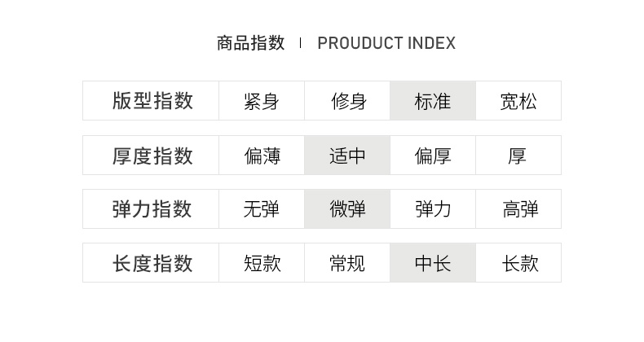Viewport: 644px width, 342px height.
Task: Click the highlighted 标准 fit option
Action: click(433, 101)
